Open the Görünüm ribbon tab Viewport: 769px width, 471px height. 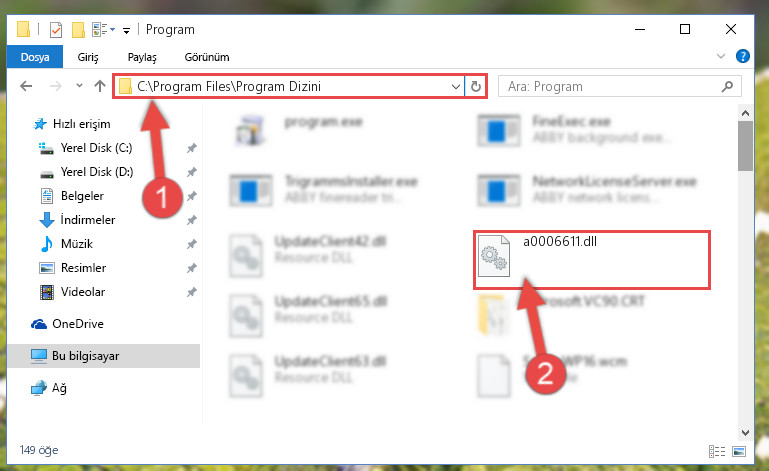206,57
